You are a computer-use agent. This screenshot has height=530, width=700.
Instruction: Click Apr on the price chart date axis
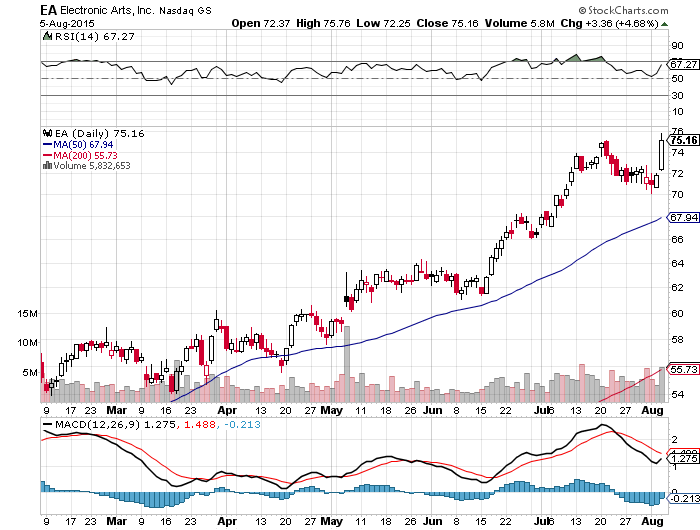pos(227,410)
